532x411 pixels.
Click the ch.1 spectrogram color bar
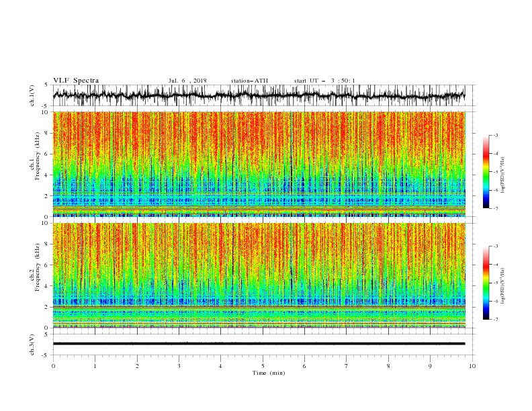[486, 172]
